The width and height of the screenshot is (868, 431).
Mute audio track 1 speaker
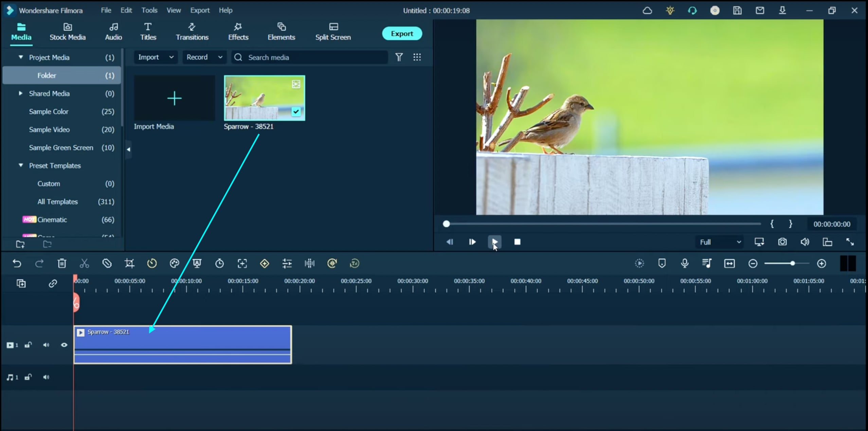point(46,377)
